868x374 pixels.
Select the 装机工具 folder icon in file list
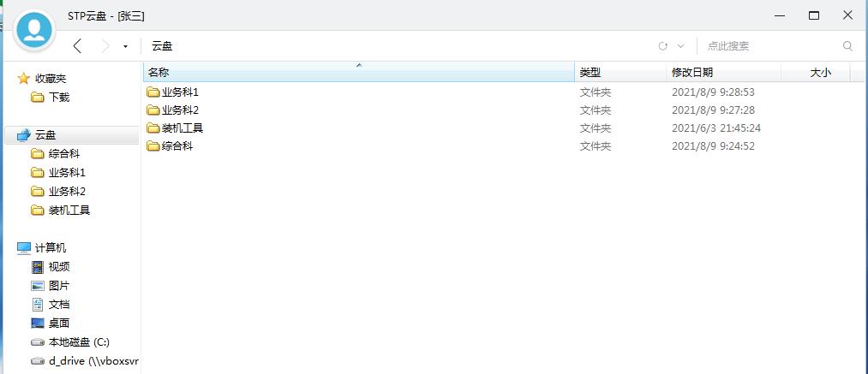point(153,128)
